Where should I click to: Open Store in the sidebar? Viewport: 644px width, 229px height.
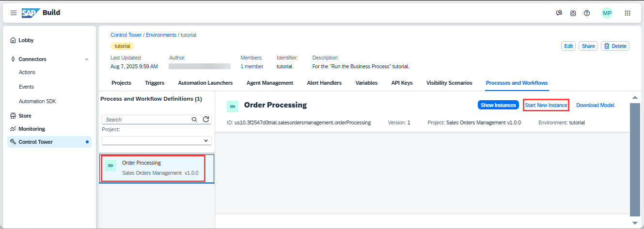pyautogui.click(x=49, y=116)
